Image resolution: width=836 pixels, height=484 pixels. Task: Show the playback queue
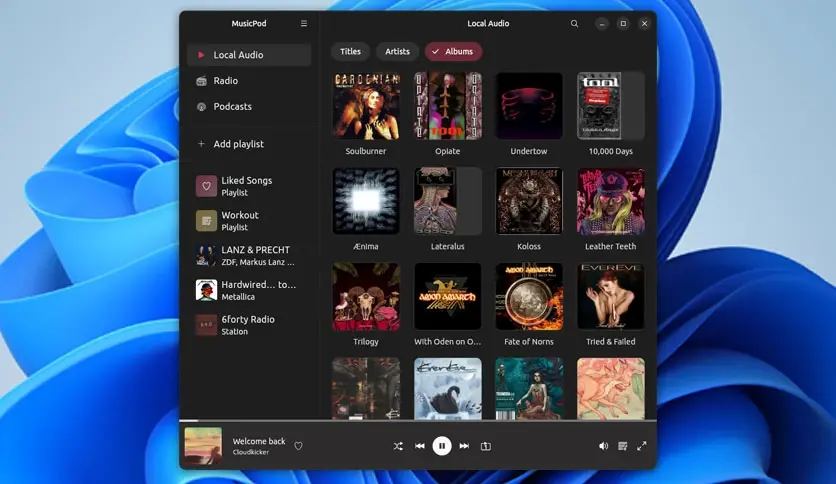coord(622,446)
